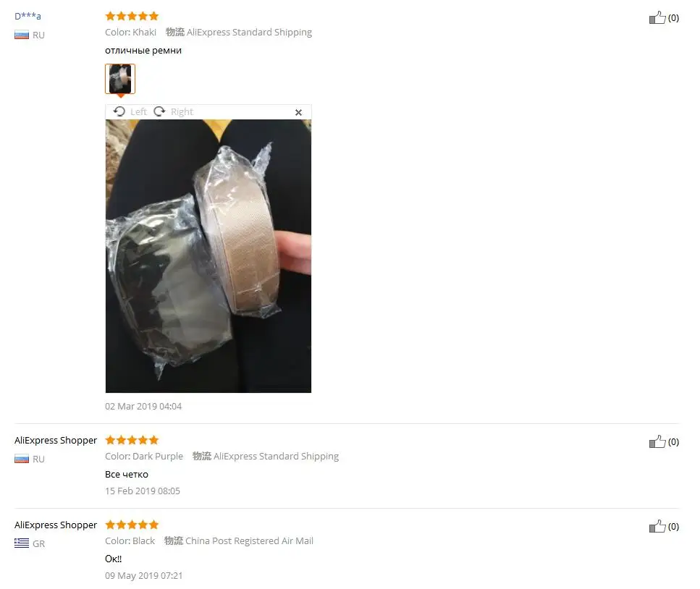
Task: Like the D***a review with thumbs-up
Action: point(657,18)
